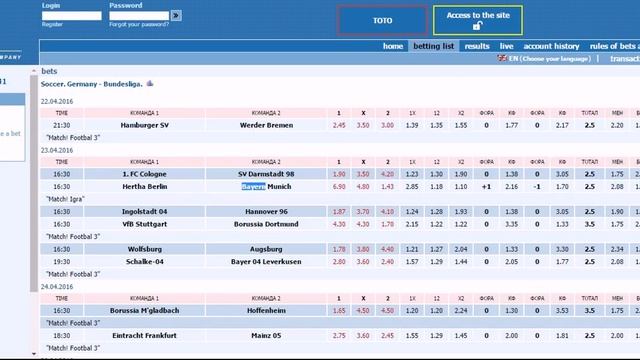Select draw odds 3.50 Hamburger vs Werder
This screenshot has height=360, width=640.
[x=363, y=125]
